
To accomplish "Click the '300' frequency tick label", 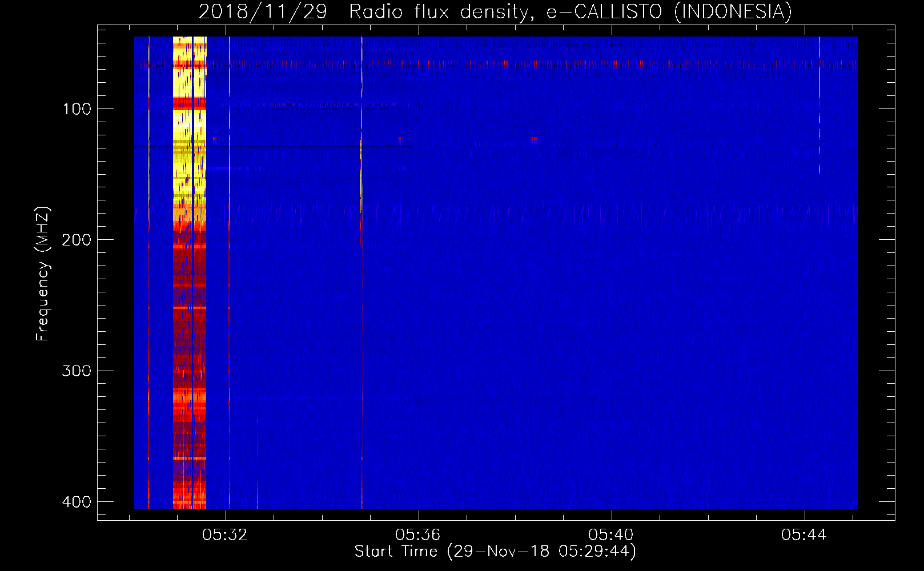I will [x=77, y=371].
